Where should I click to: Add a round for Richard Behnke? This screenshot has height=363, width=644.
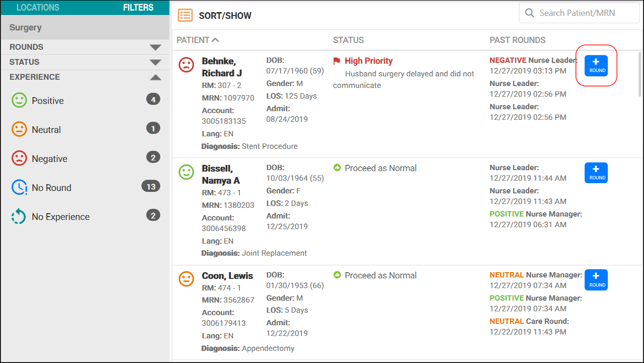596,65
